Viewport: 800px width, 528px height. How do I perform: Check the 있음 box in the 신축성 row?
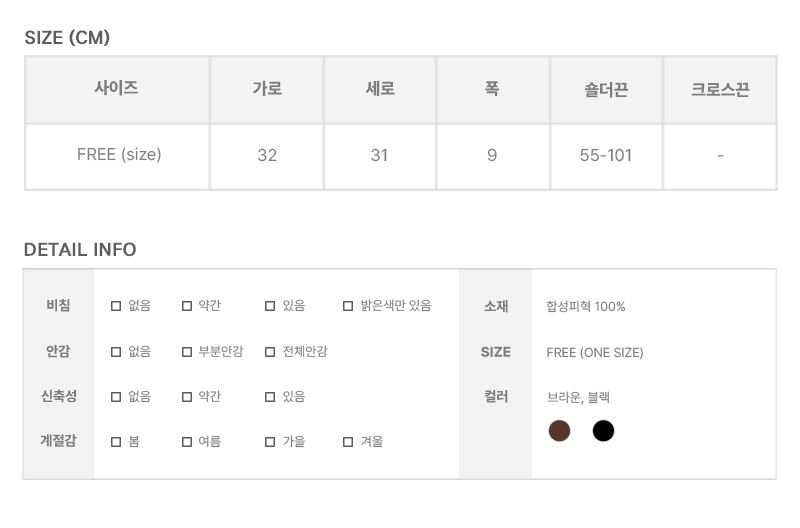(270, 397)
